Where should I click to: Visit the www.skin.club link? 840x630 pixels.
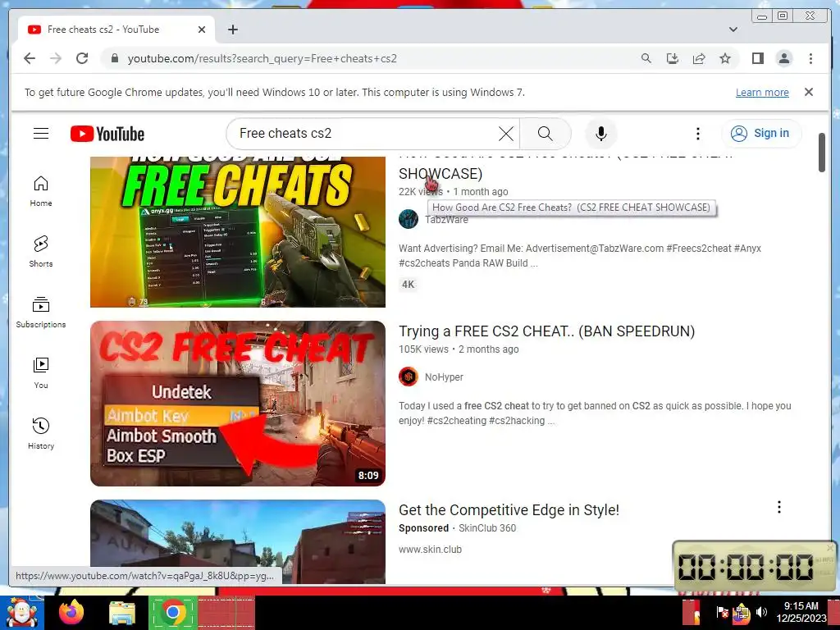click(430, 549)
